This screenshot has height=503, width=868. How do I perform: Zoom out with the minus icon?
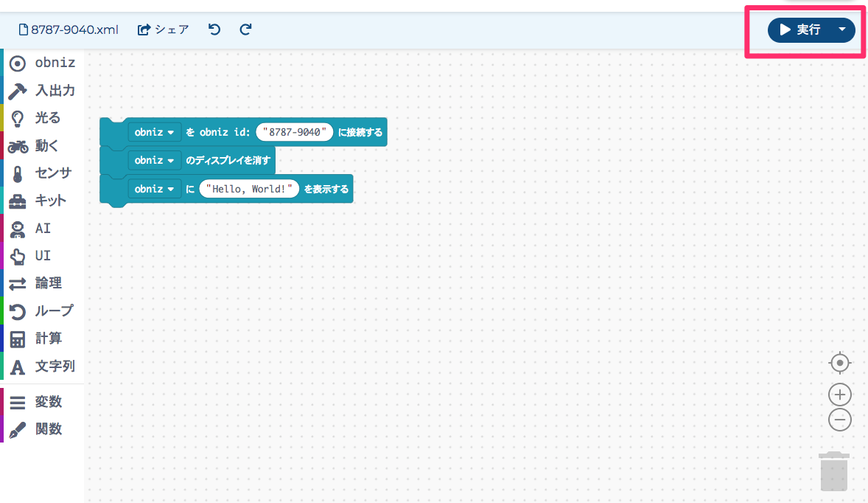pos(839,420)
